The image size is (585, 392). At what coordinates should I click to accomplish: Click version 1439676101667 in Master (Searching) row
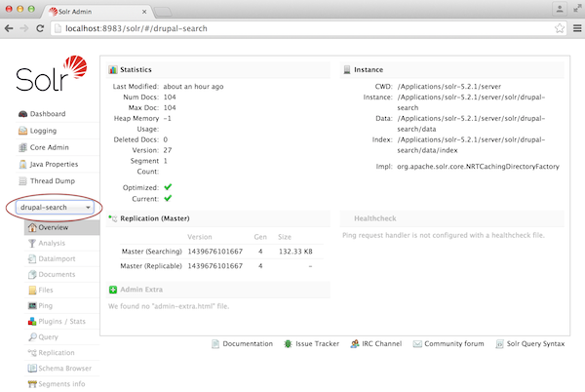point(214,252)
